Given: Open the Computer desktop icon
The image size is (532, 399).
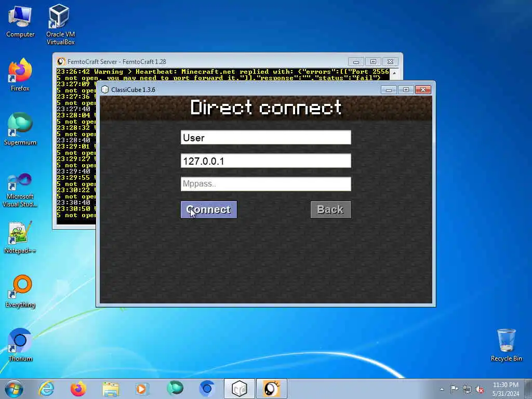Looking at the screenshot, I should [20, 21].
